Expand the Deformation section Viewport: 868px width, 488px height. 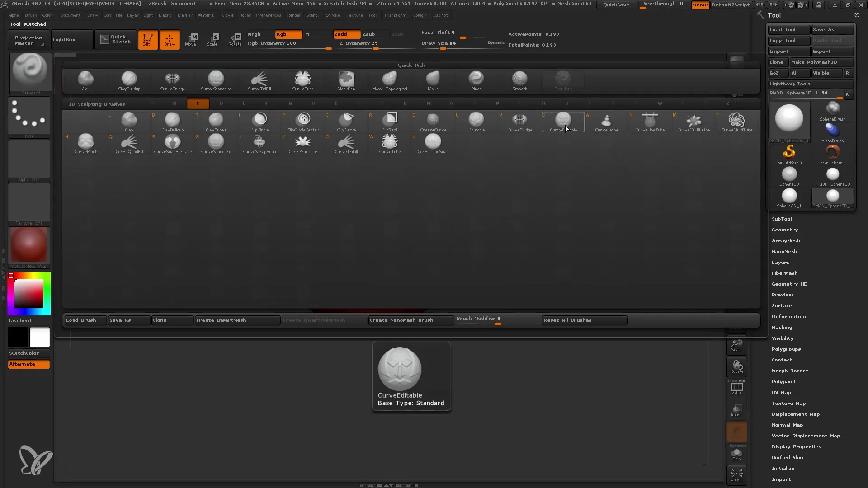pyautogui.click(x=788, y=316)
